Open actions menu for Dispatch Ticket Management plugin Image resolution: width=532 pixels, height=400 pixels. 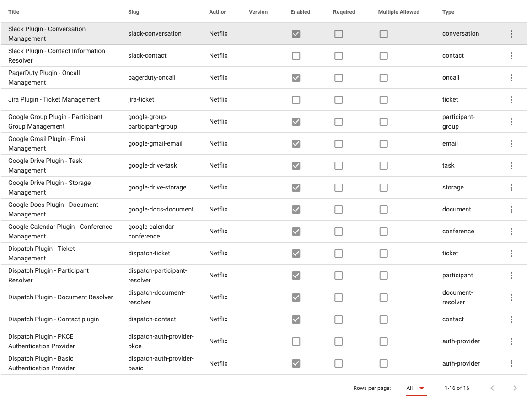(511, 253)
